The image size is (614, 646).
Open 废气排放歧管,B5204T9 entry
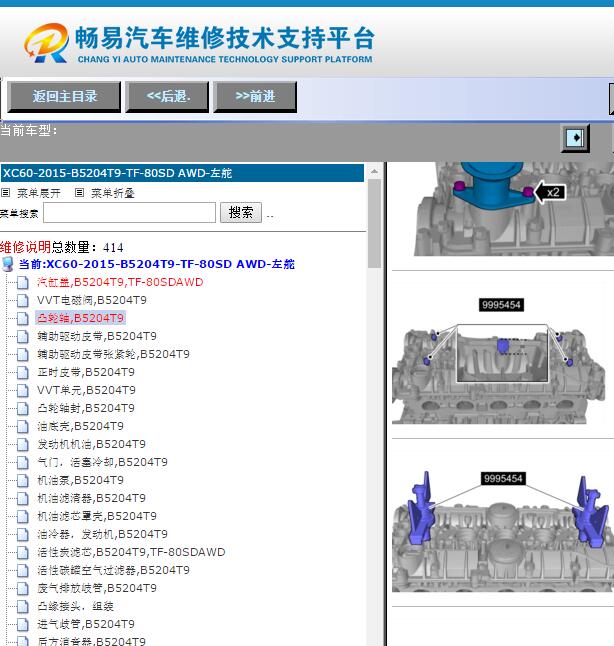pos(97,588)
